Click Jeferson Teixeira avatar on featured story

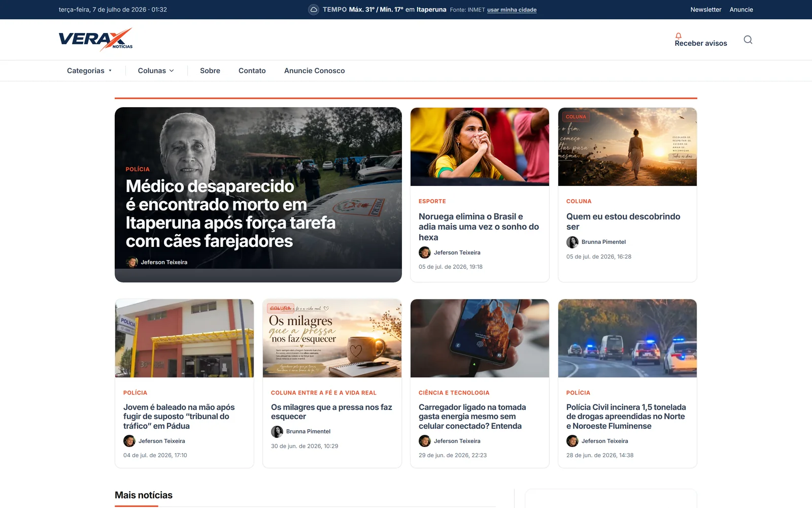pos(132,262)
